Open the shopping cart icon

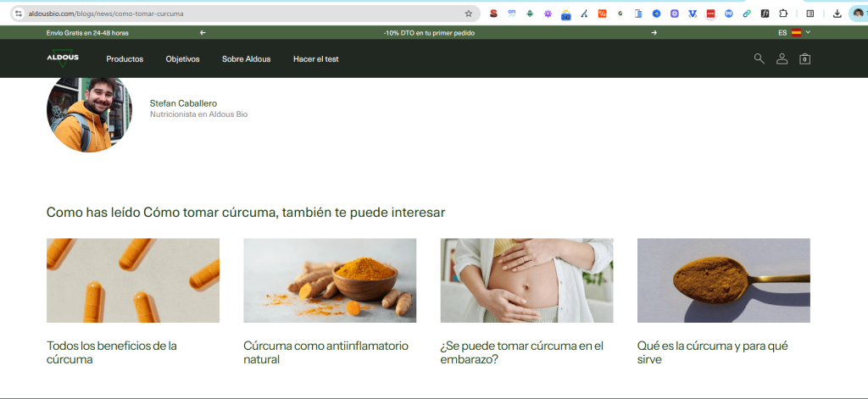[804, 58]
